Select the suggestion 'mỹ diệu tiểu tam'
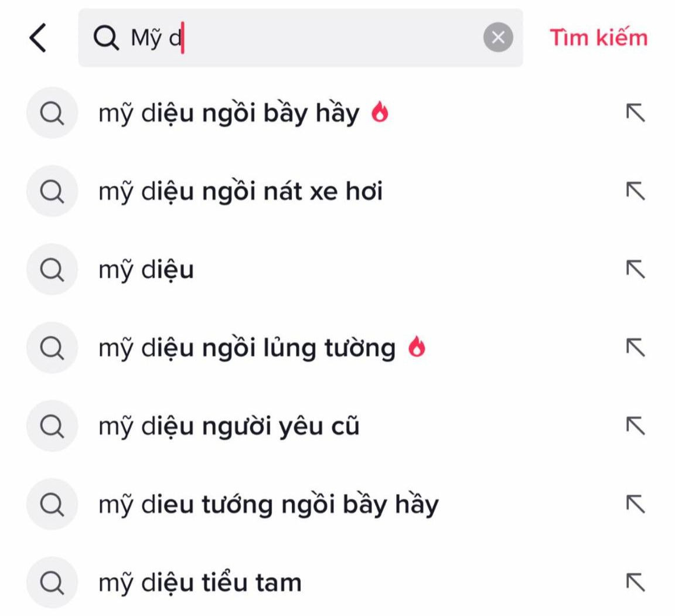675x616 pixels. [x=199, y=581]
